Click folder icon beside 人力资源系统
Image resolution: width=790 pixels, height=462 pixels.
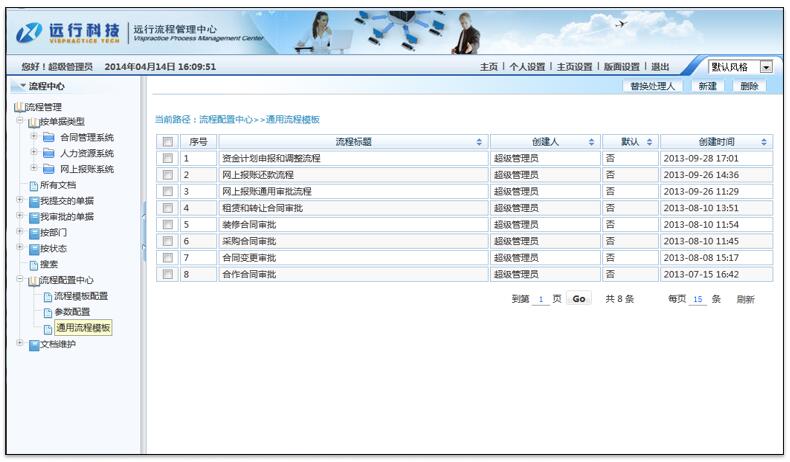click(48, 153)
